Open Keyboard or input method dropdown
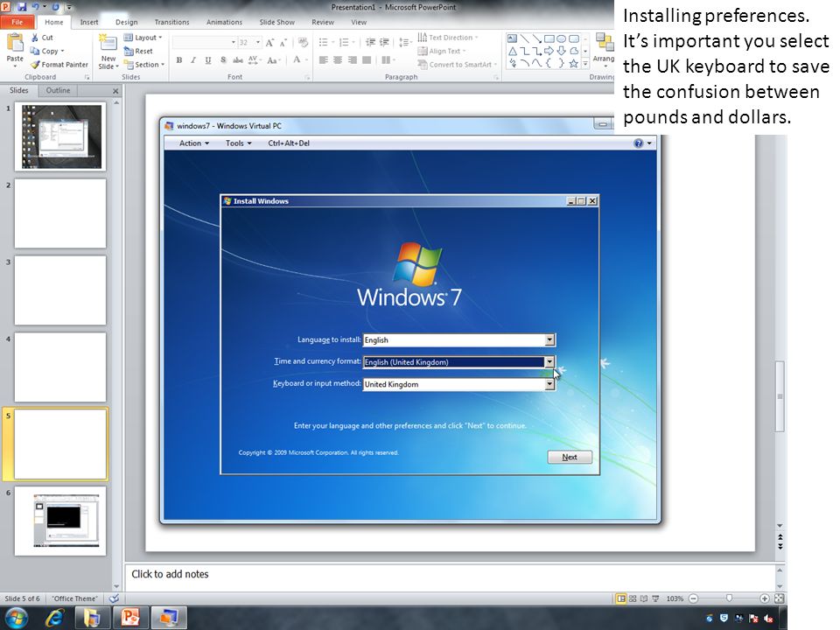The image size is (840, 630). click(549, 384)
